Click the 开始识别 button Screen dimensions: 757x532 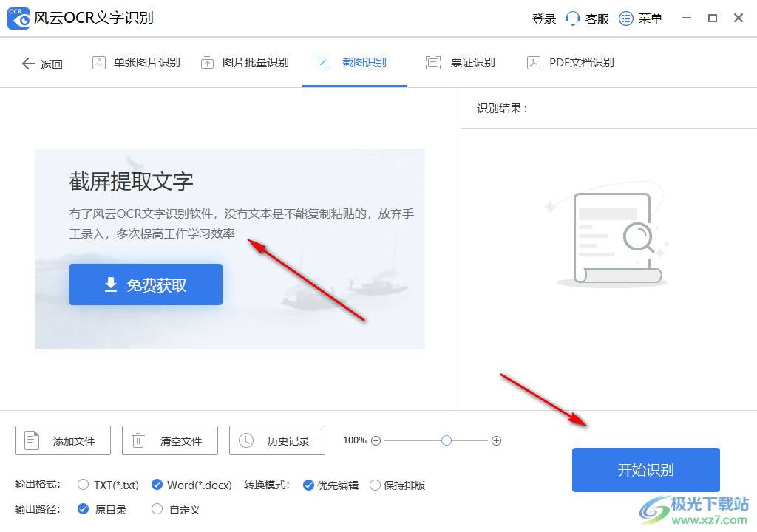point(646,470)
